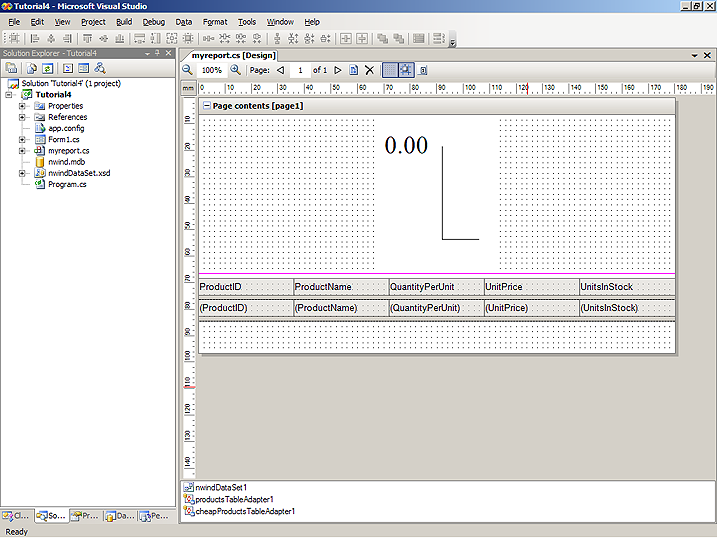Select nwind.mdb in Solution Explorer
The height and width of the screenshot is (538, 717).
[69, 162]
